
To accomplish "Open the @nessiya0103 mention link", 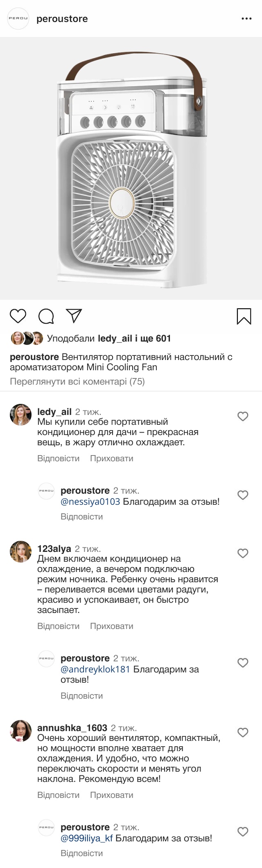I will coord(90,501).
